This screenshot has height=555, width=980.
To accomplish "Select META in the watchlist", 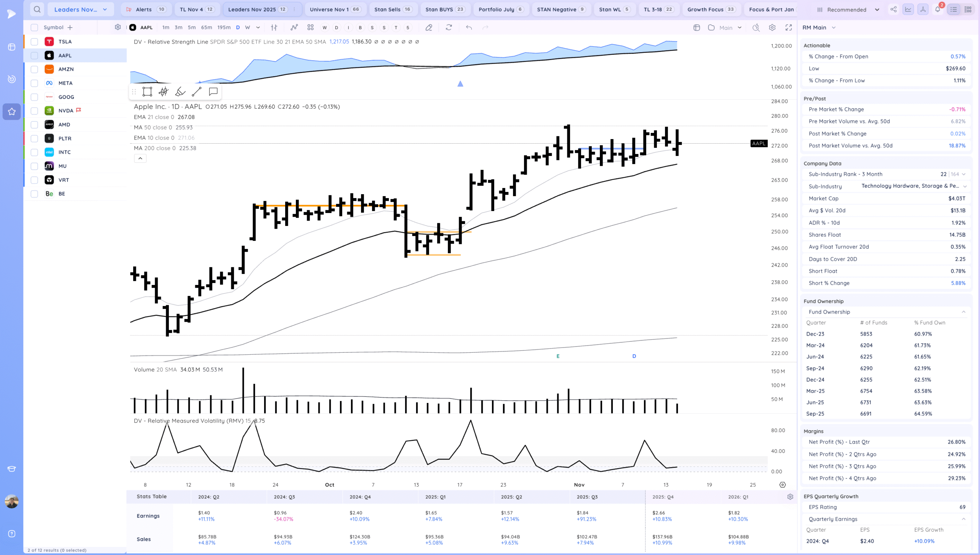I will (65, 83).
